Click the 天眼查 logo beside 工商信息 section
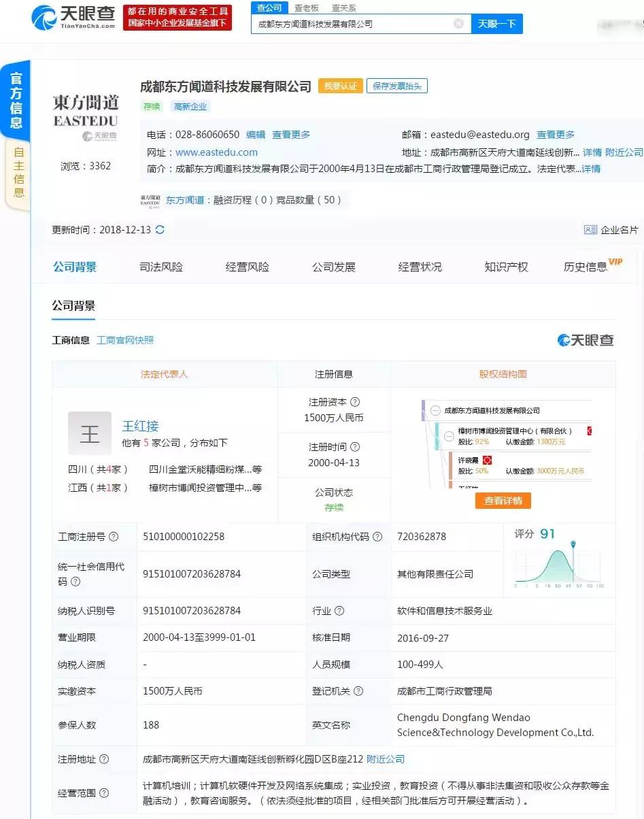 [586, 340]
